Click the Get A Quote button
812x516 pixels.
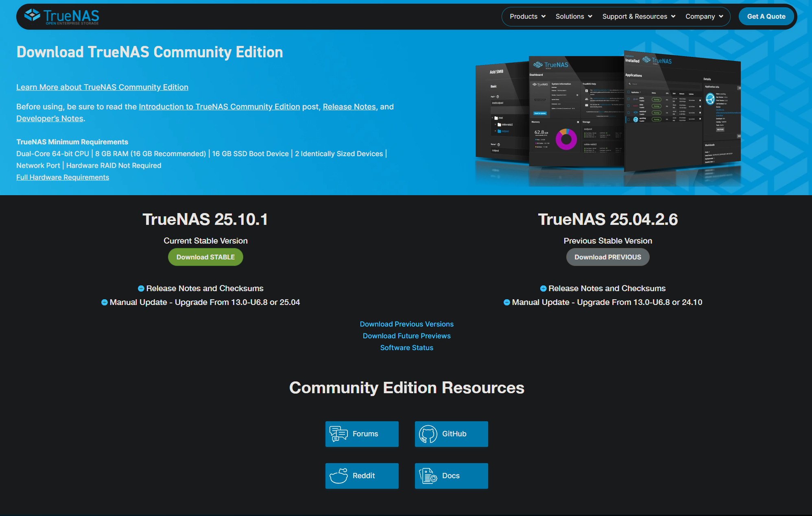point(766,17)
